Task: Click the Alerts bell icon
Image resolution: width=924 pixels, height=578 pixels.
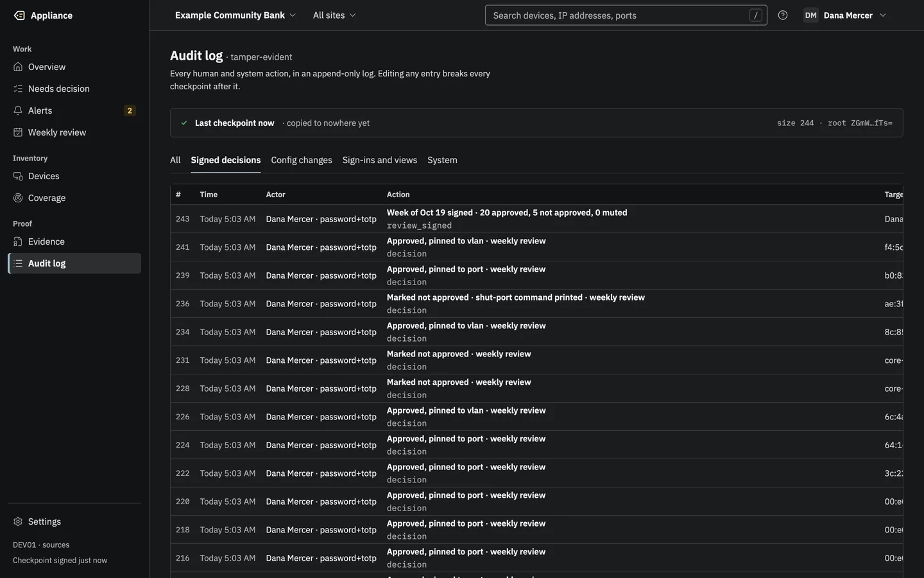Action: point(18,110)
